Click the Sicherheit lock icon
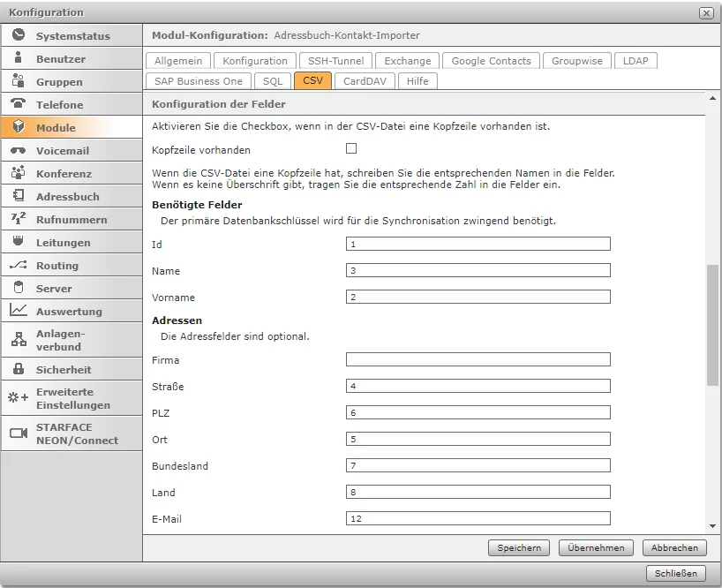Screen dimensions: 722x588 coord(19,368)
